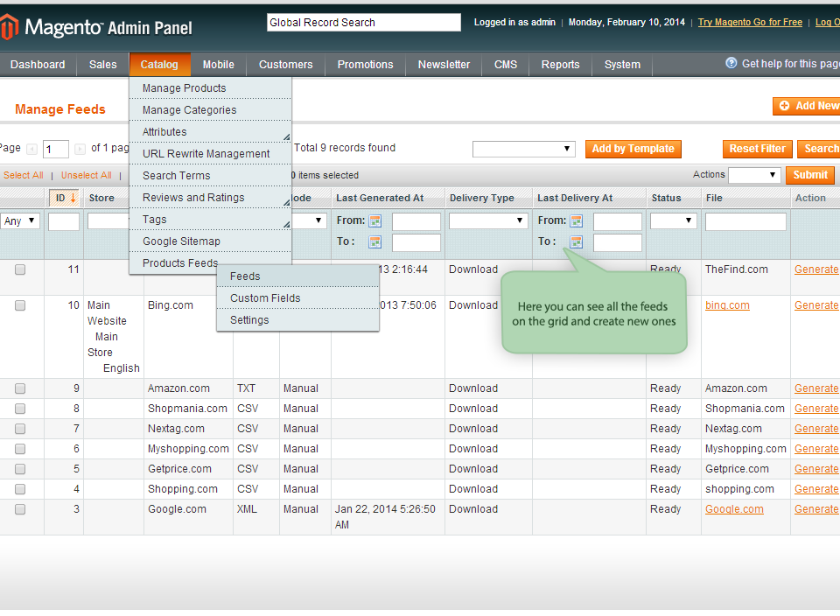Image resolution: width=840 pixels, height=616 pixels.
Task: Open the Delivery Type filter dropdown
Action: click(x=488, y=220)
